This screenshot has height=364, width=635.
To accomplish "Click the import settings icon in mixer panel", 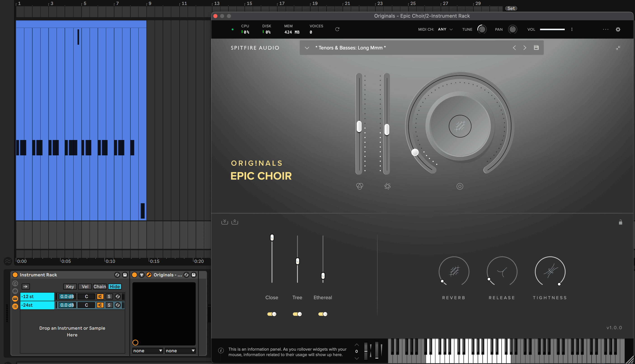I will (224, 222).
